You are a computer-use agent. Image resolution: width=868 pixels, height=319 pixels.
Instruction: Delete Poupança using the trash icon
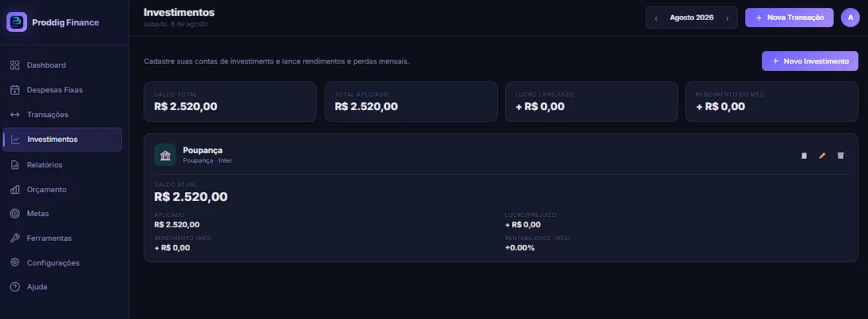[840, 156]
